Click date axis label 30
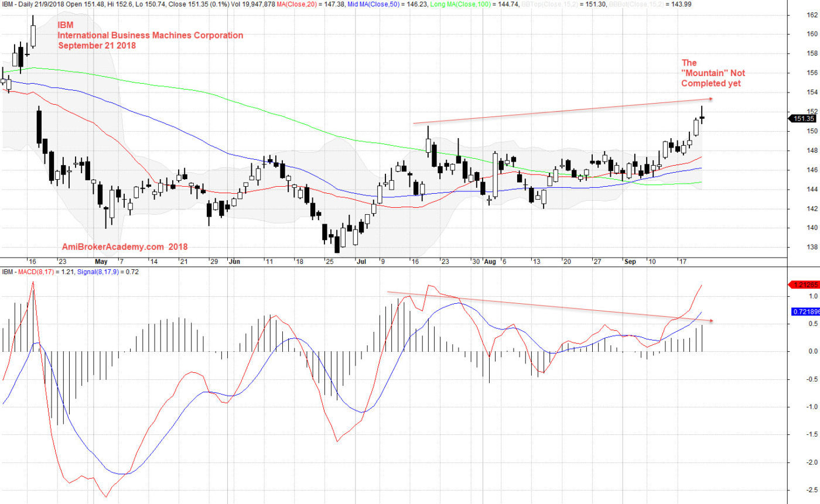The height and width of the screenshot is (504, 820). 476,262
